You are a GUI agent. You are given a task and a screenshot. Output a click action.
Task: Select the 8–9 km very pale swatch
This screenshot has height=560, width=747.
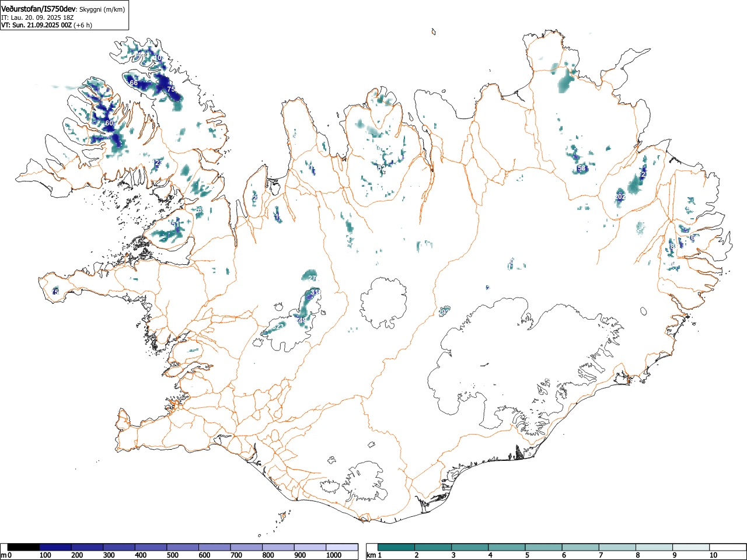[654, 547]
